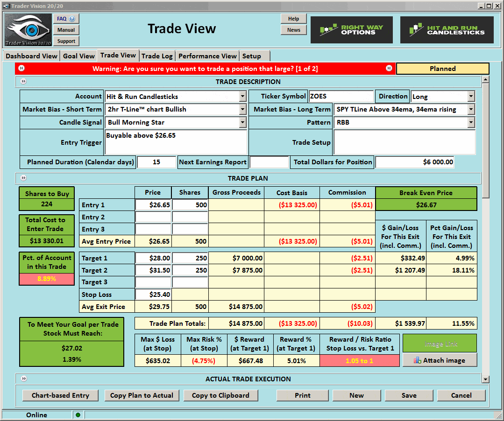The width and height of the screenshot is (504, 421).
Task: Open the Account dropdown
Action: click(x=243, y=96)
